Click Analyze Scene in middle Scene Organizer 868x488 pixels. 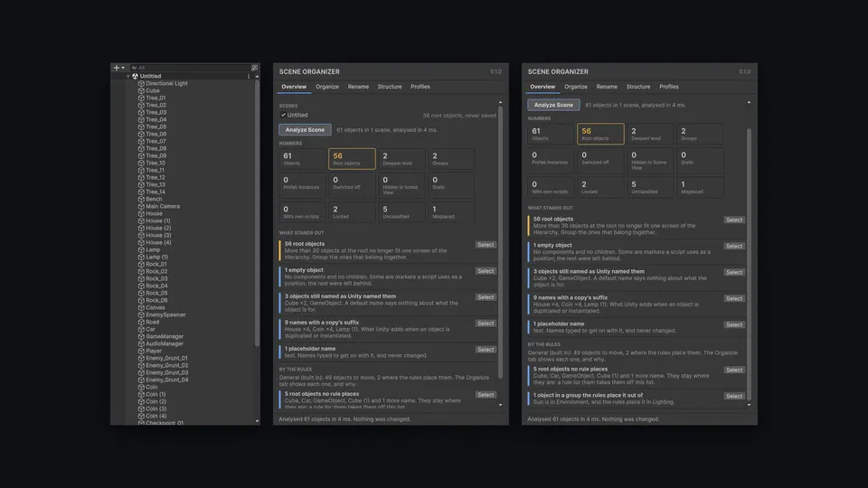(305, 130)
